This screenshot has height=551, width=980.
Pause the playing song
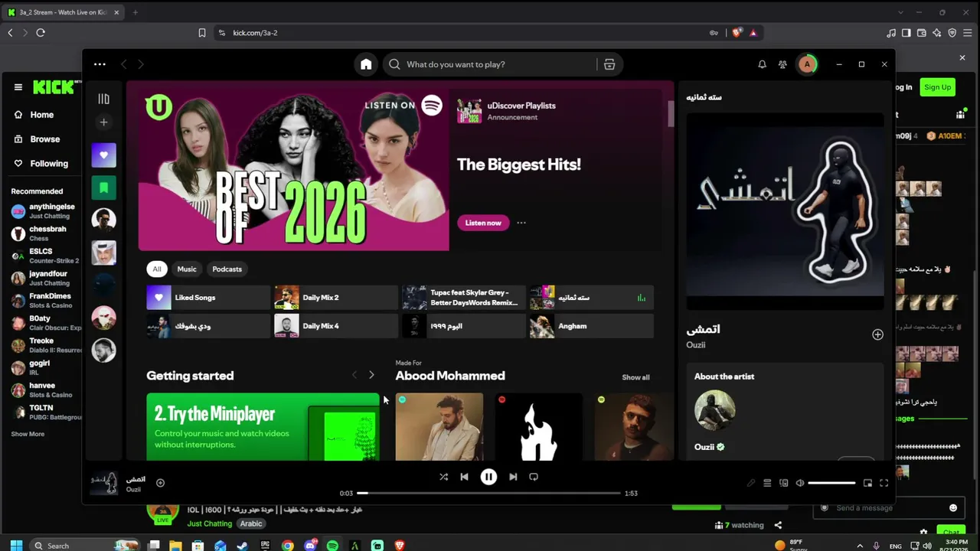click(x=488, y=477)
